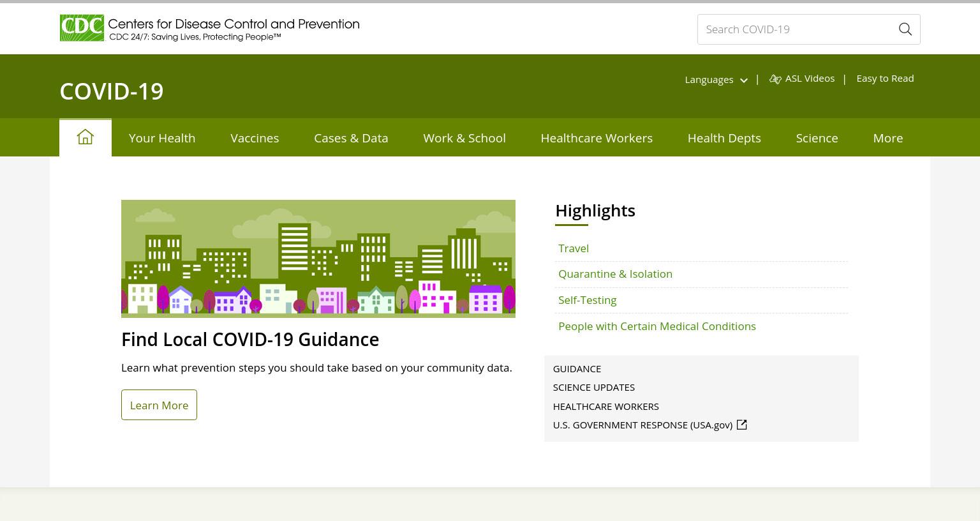
Task: Open the Health Depts menu
Action: (724, 138)
